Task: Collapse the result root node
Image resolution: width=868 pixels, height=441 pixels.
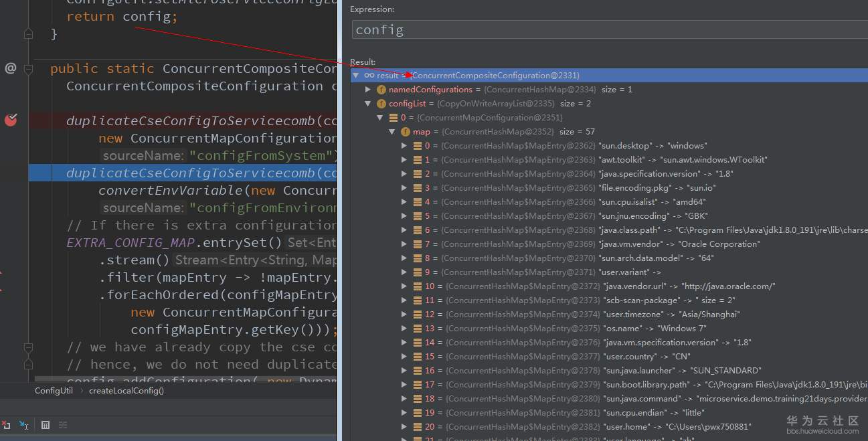Action: [356, 76]
